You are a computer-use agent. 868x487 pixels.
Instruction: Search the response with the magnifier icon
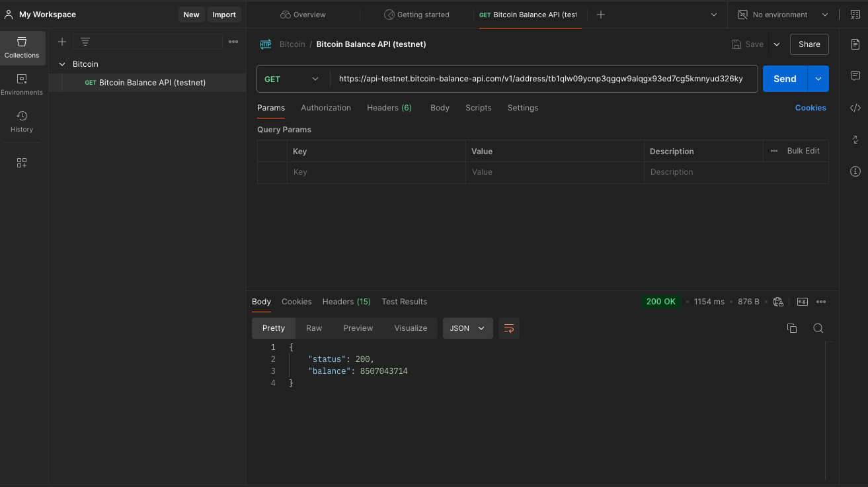tap(818, 328)
